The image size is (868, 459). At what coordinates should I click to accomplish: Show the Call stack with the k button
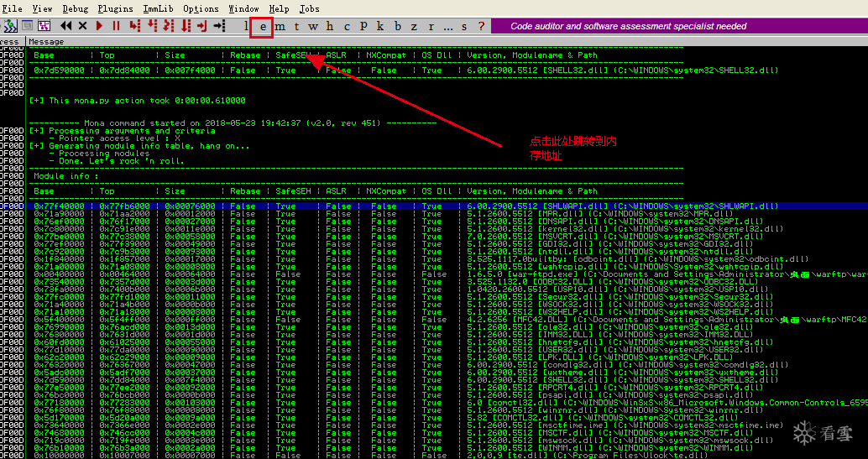(x=380, y=26)
